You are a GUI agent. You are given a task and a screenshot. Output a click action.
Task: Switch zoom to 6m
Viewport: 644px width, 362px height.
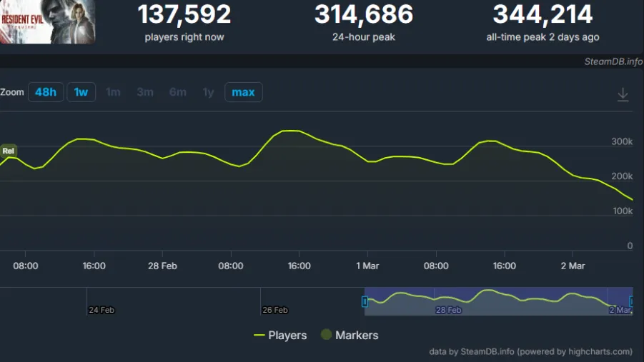177,92
